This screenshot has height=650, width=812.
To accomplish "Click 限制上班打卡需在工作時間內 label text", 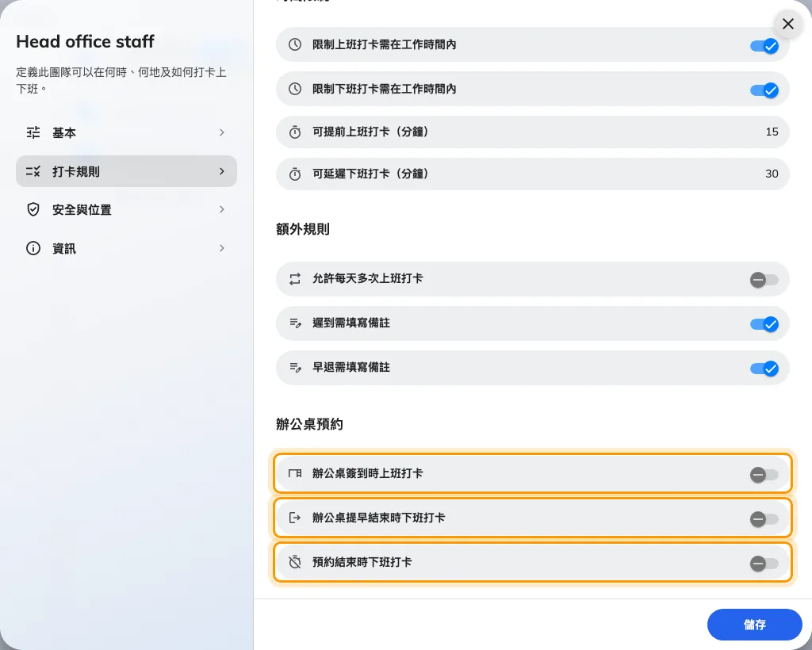I will (x=385, y=44).
